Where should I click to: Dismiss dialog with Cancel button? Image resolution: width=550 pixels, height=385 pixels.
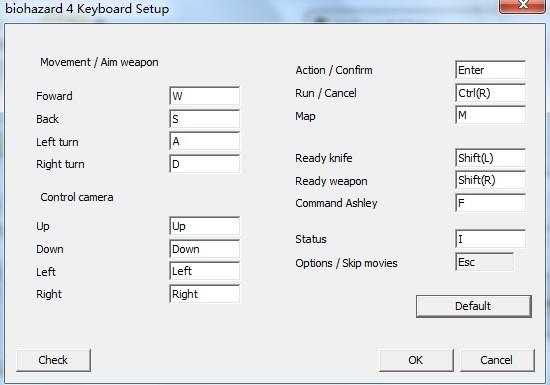[x=497, y=360]
